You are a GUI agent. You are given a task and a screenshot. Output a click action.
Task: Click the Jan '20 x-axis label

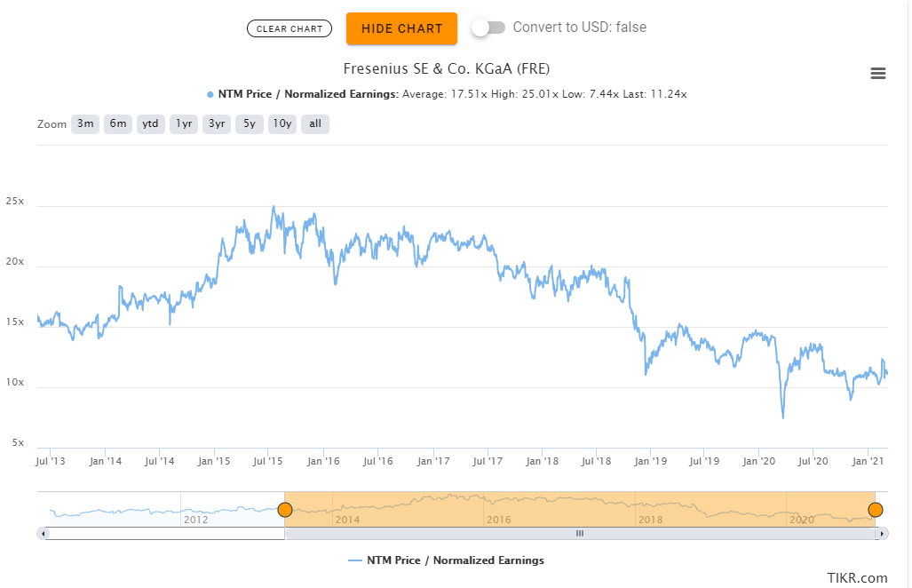[759, 461]
